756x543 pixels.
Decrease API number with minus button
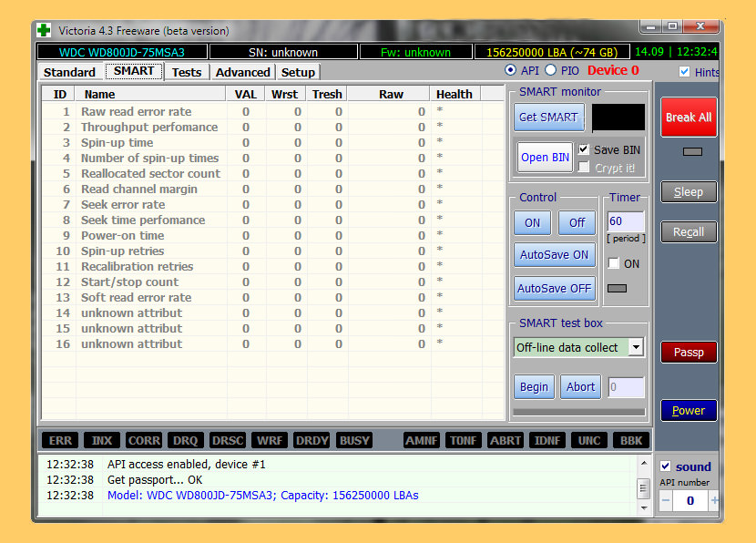pos(666,500)
